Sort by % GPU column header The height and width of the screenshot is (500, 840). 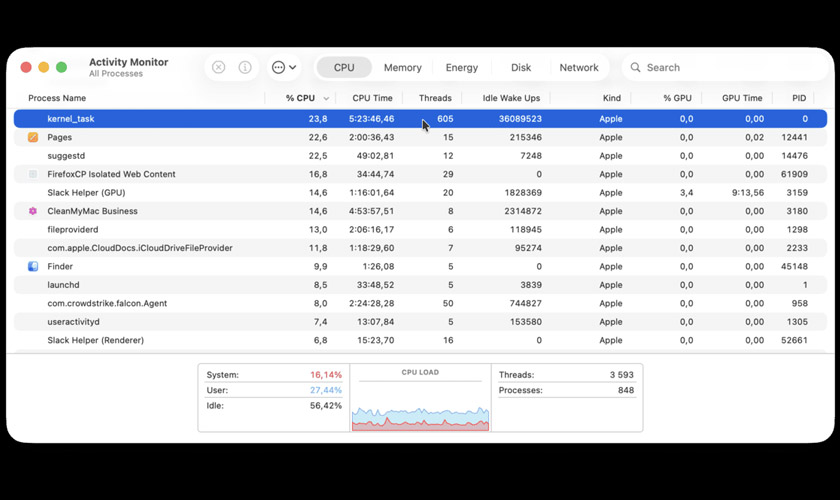677,98
